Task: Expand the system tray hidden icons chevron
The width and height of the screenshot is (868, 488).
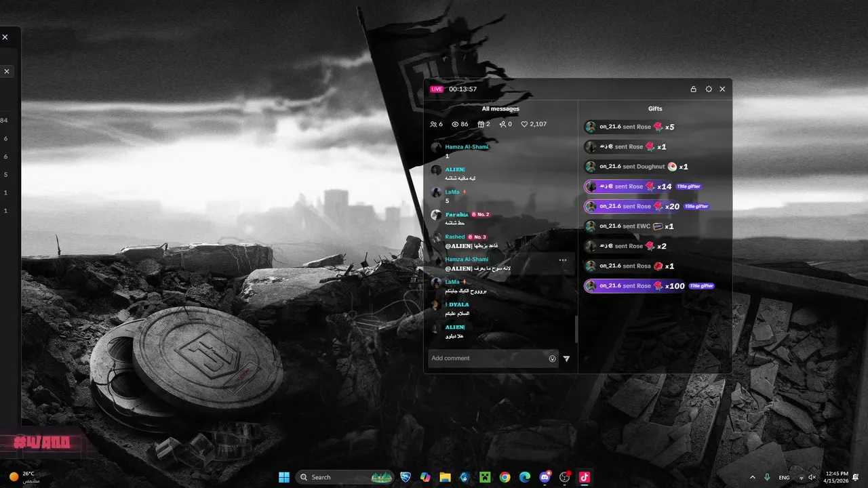Action: click(752, 477)
